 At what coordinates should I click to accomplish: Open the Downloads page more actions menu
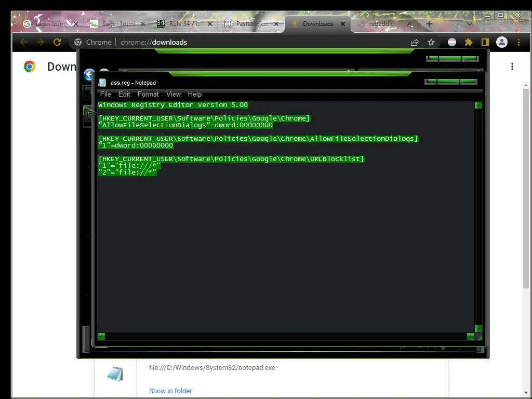[x=512, y=66]
